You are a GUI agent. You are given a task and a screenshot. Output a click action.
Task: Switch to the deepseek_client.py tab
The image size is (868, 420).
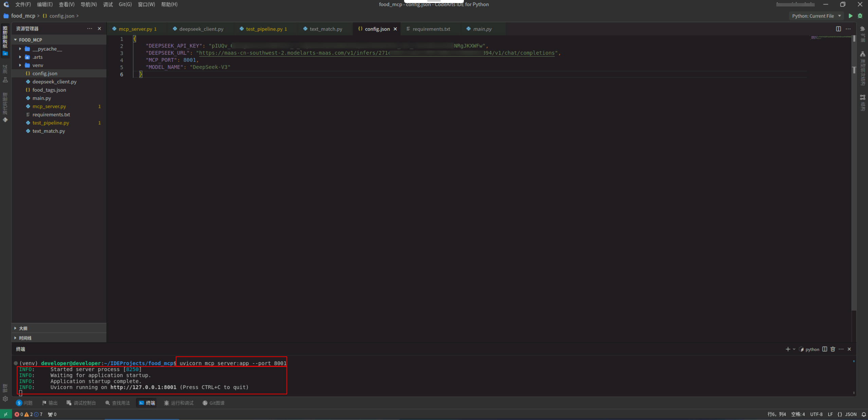tap(201, 29)
